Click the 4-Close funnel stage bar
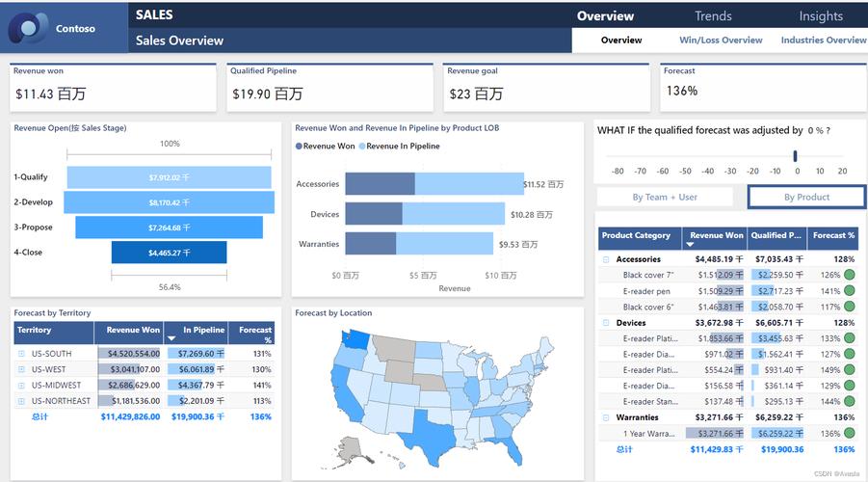The image size is (868, 482). click(x=169, y=253)
